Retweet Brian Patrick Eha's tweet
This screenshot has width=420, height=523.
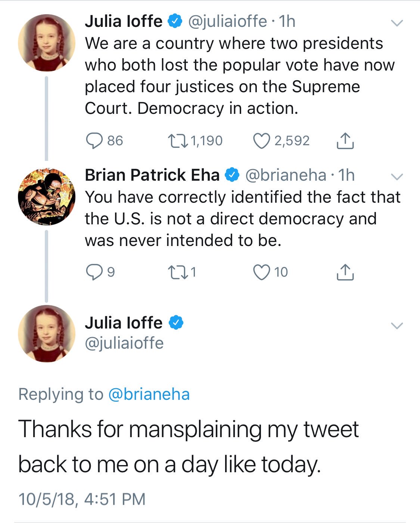tap(177, 272)
